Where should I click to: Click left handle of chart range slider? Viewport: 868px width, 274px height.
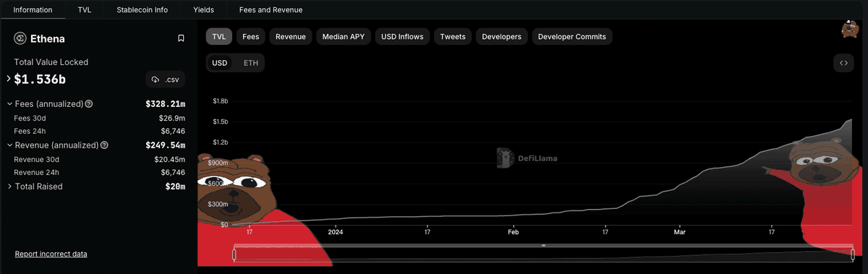(234, 254)
